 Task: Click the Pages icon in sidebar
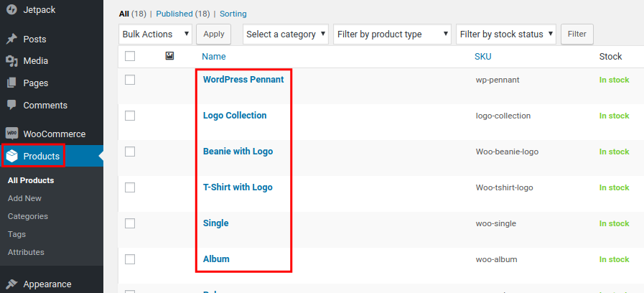[11, 83]
